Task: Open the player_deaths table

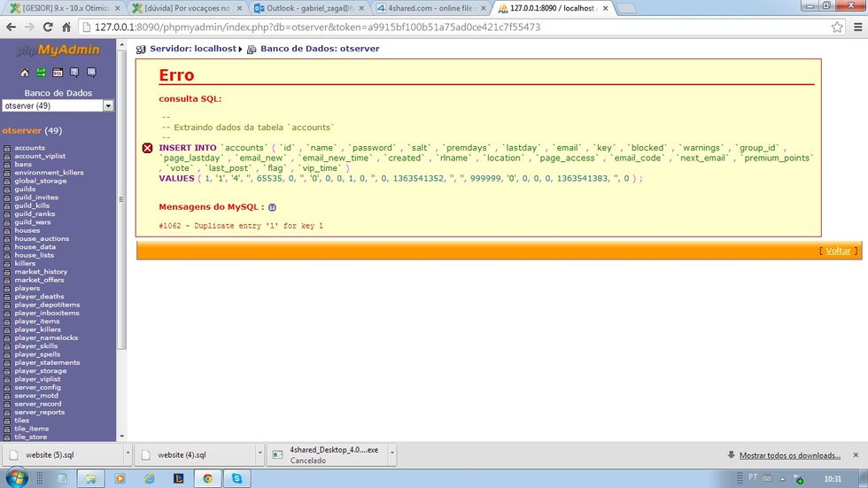Action: pyautogui.click(x=39, y=297)
